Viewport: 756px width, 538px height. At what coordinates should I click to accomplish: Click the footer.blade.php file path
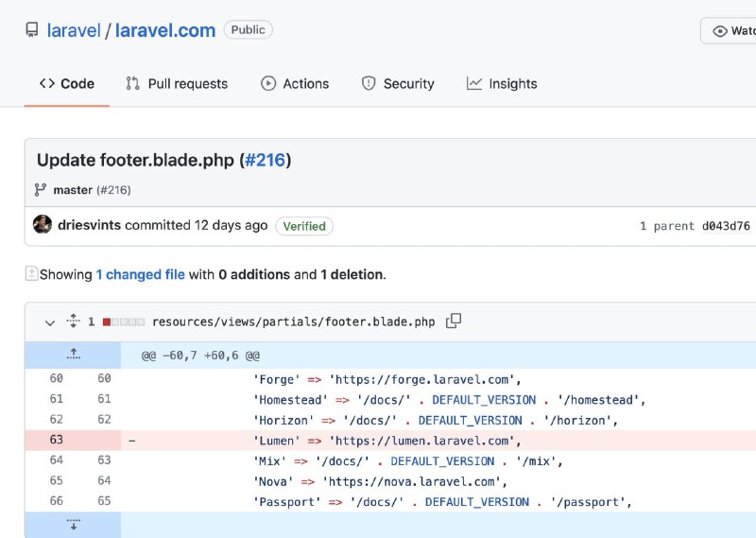[293, 321]
